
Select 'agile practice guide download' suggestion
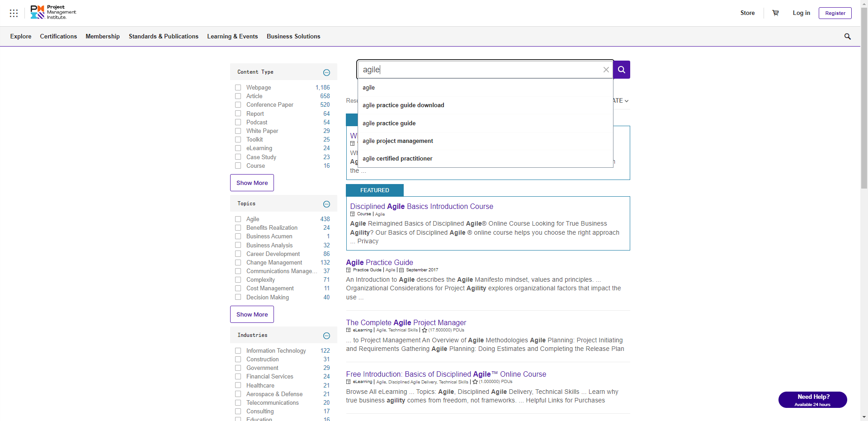point(403,105)
